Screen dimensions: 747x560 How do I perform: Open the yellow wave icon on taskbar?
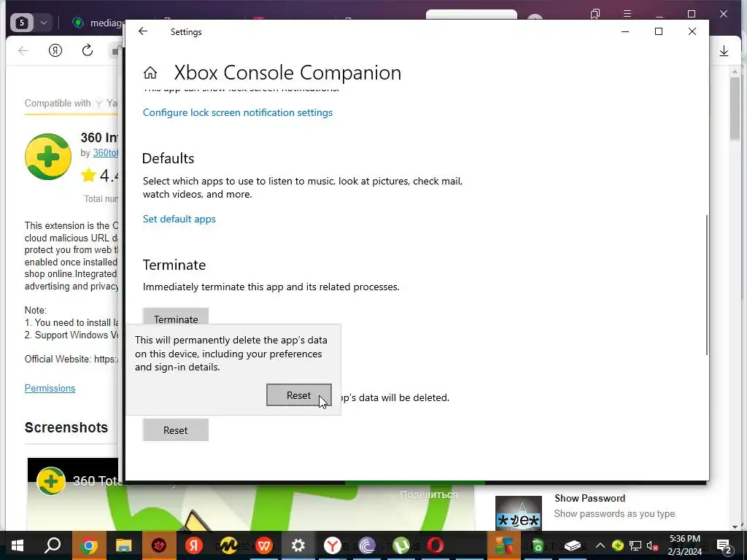pos(228,545)
